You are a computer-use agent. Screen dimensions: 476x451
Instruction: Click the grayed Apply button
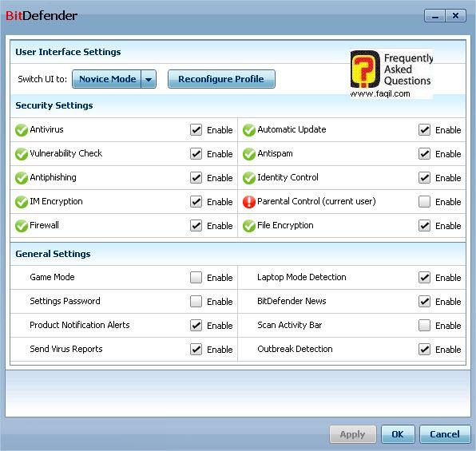353,434
